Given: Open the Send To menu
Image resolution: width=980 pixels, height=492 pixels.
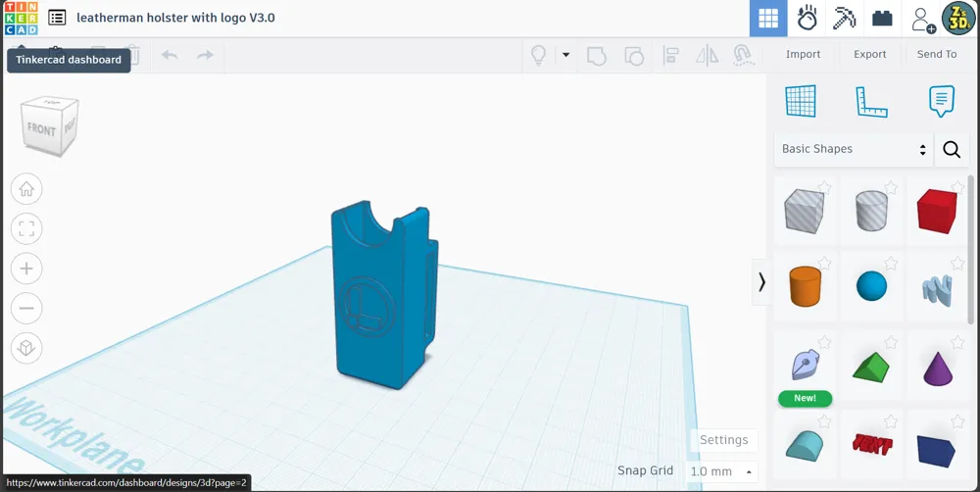Looking at the screenshot, I should point(936,54).
